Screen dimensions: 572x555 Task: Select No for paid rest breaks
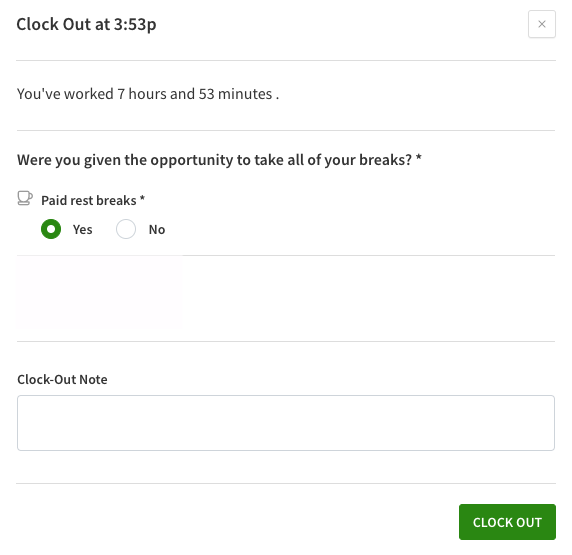click(x=126, y=229)
